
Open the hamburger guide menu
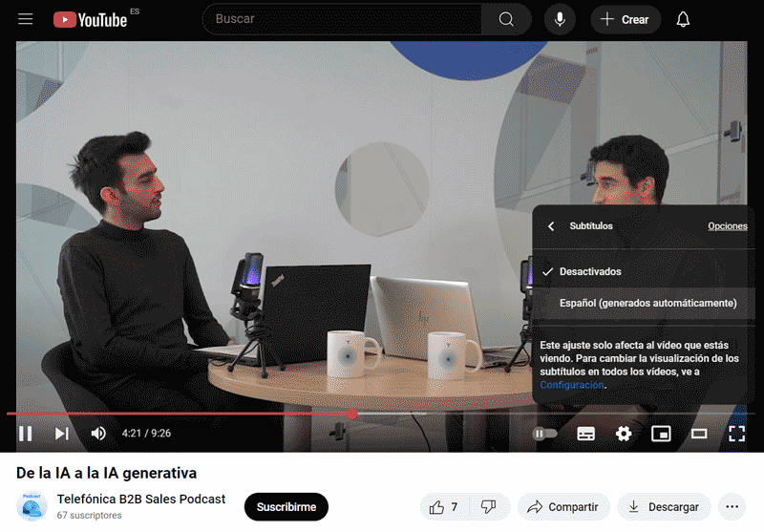click(26, 19)
